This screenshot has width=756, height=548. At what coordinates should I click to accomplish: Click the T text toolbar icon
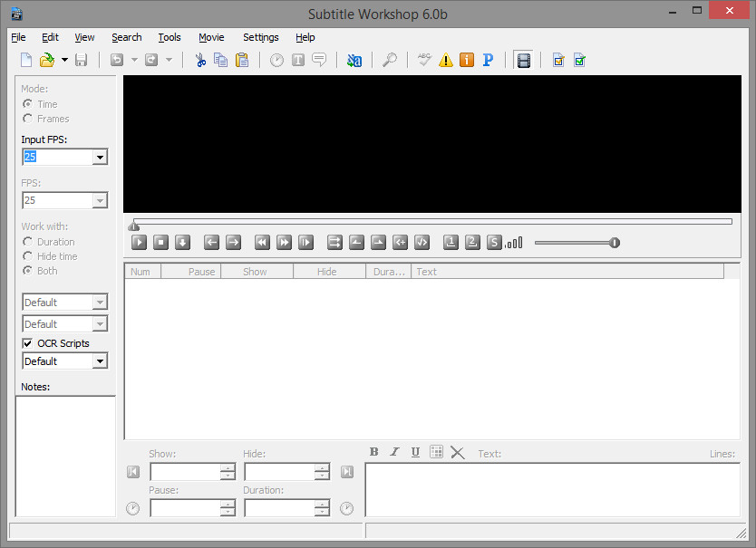click(298, 61)
